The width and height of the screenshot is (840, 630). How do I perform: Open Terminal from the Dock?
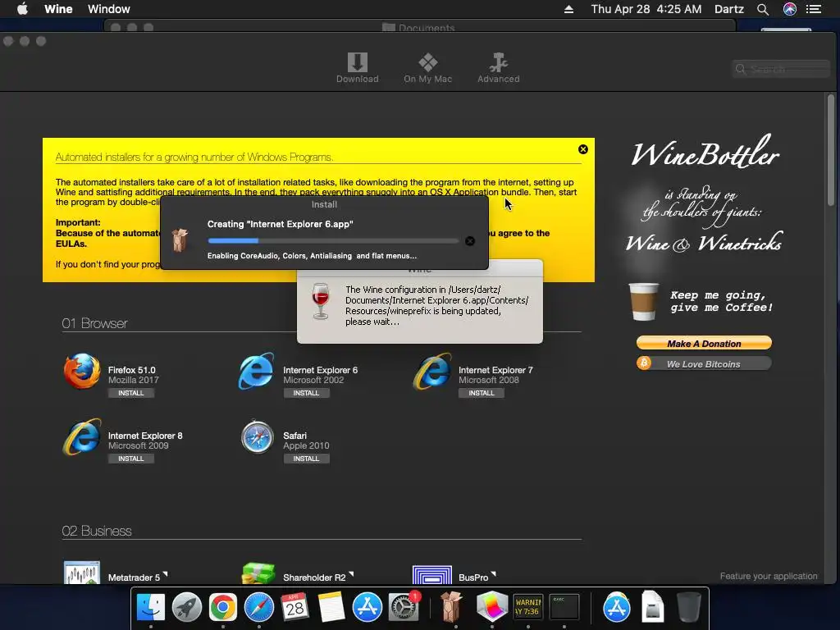click(564, 608)
